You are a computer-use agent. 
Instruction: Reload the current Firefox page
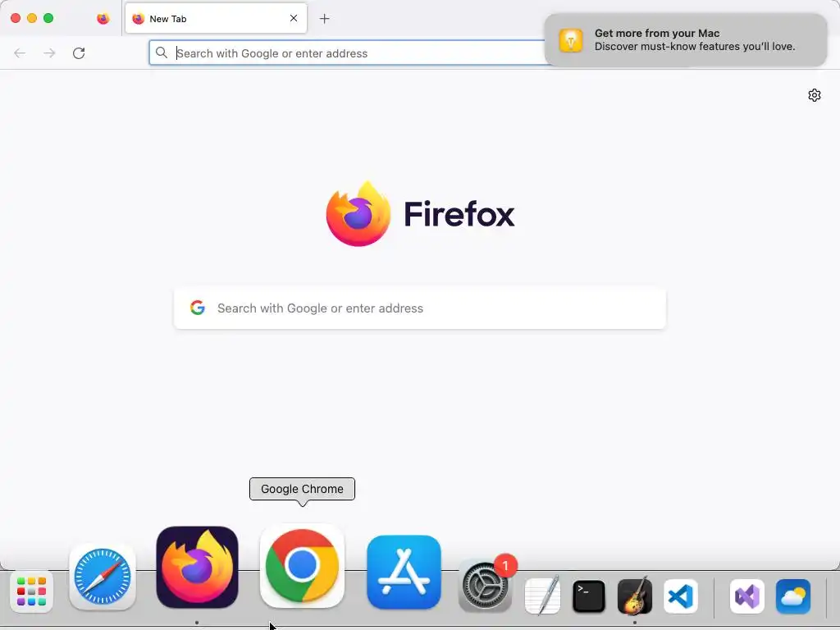[x=79, y=53]
